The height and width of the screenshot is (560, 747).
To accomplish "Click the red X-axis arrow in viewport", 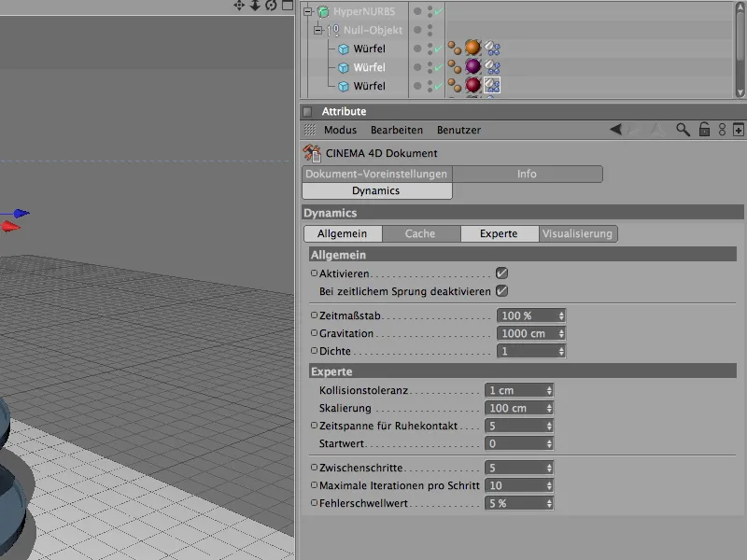I will pyautogui.click(x=10, y=227).
